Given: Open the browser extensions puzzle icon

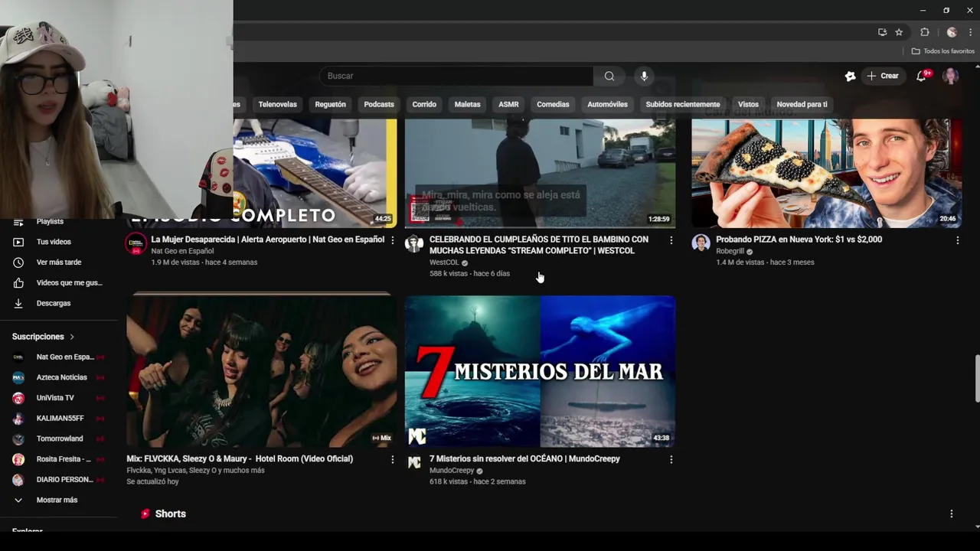Looking at the screenshot, I should click(925, 32).
